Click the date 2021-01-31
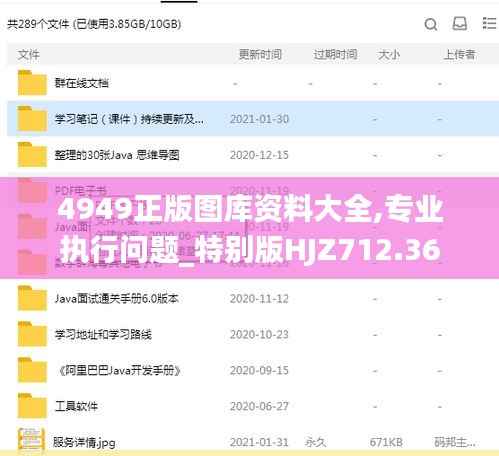 pos(259,442)
